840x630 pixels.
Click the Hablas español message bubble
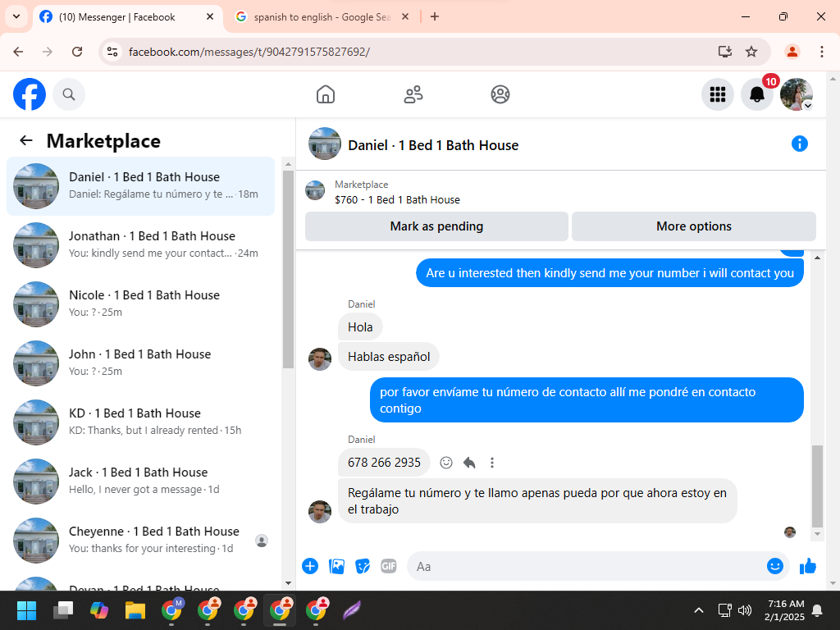pyautogui.click(x=388, y=357)
